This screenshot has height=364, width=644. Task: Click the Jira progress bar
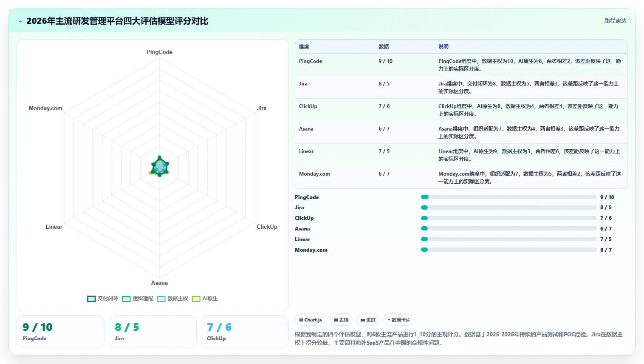pyautogui.click(x=508, y=208)
